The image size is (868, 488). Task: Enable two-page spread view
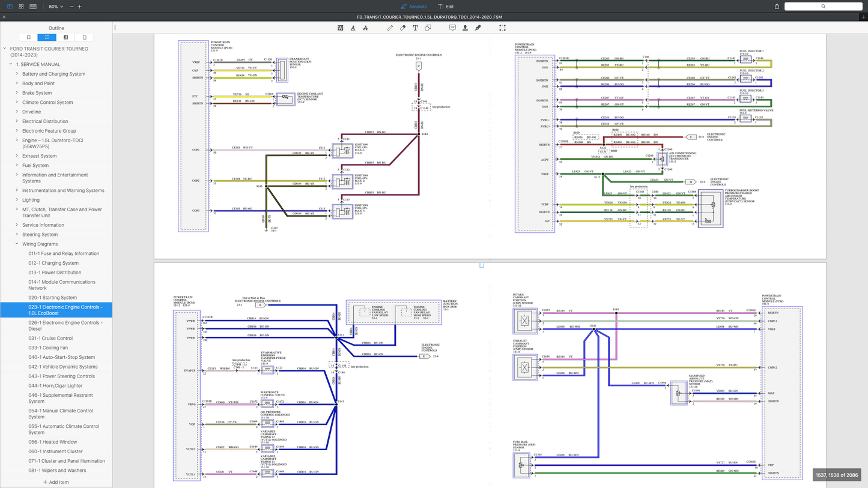click(33, 7)
